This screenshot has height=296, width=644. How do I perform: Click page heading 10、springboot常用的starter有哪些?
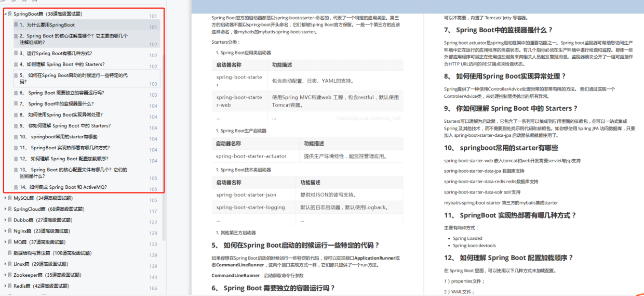501,148
